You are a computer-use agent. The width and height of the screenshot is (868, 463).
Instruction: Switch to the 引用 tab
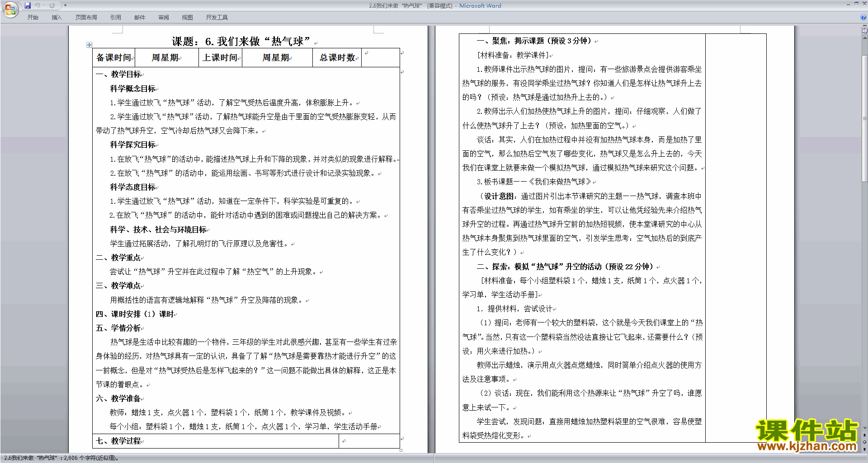[116, 18]
